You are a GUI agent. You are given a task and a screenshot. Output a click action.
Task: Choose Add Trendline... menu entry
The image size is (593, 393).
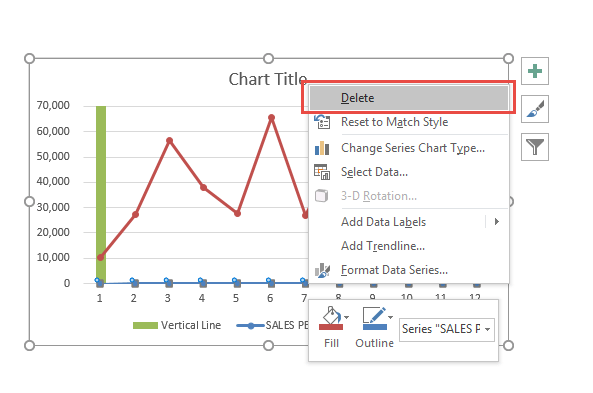(383, 246)
